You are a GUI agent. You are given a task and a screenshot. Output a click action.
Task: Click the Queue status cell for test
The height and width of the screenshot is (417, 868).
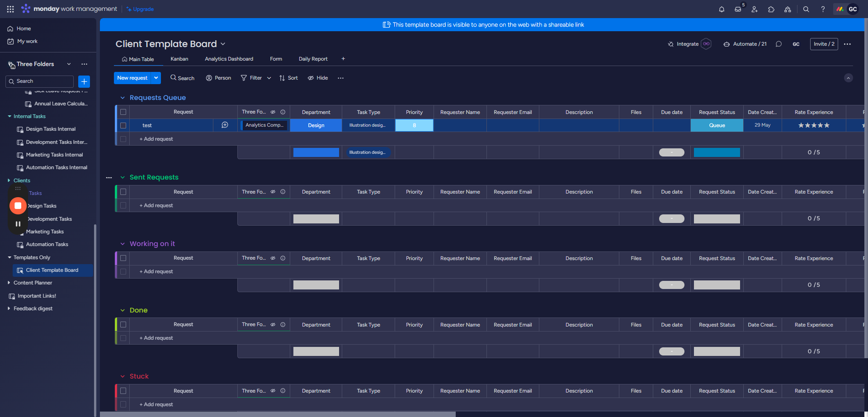717,125
